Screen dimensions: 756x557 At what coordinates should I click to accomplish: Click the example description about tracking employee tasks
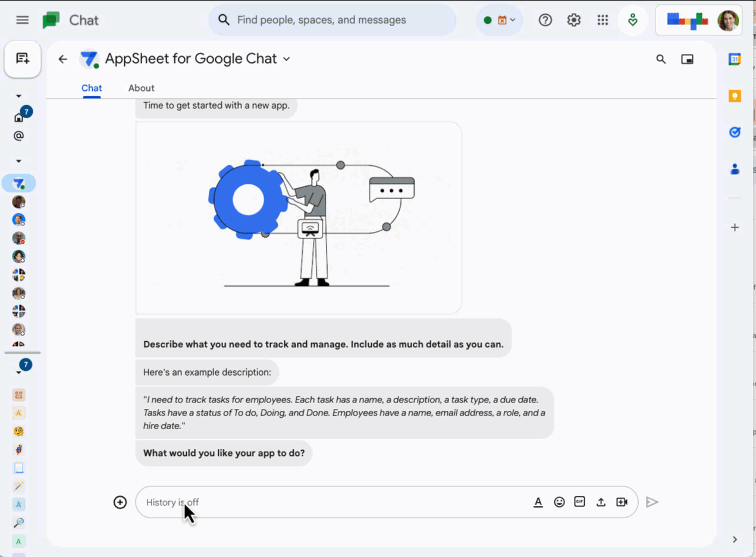pyautogui.click(x=344, y=413)
